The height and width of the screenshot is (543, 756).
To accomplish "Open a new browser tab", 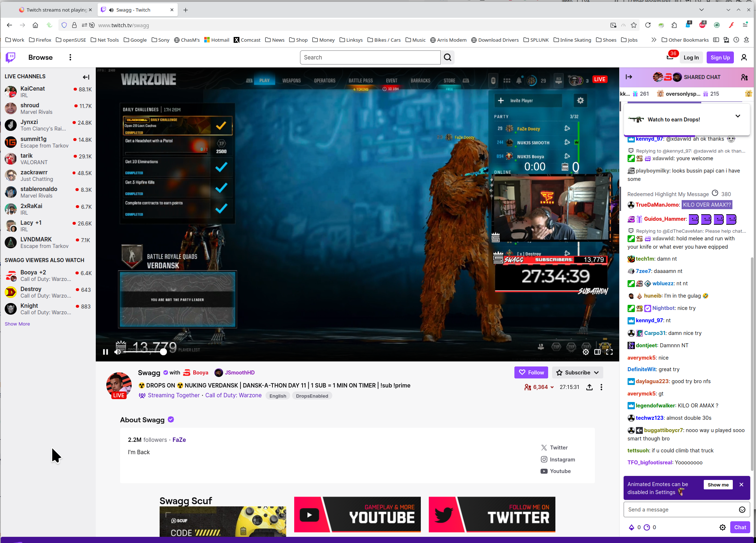I will click(185, 10).
